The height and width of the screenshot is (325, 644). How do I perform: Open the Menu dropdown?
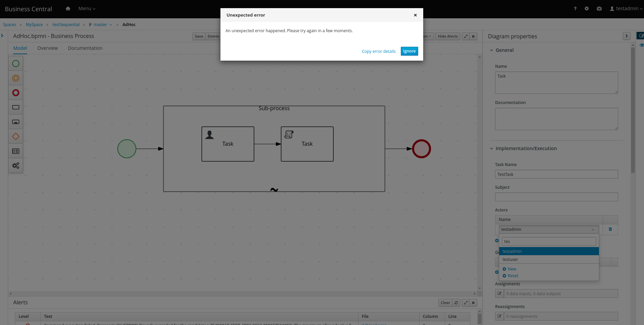[x=87, y=8]
